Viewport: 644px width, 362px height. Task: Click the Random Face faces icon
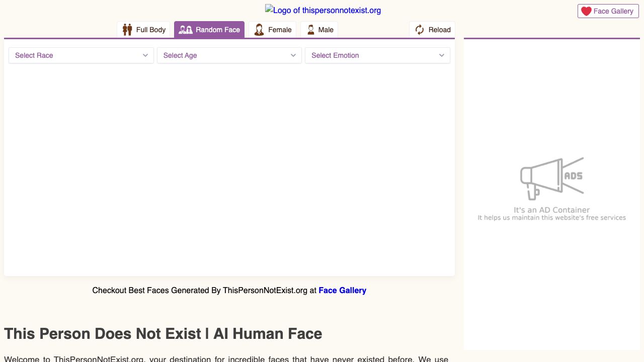[x=186, y=30]
